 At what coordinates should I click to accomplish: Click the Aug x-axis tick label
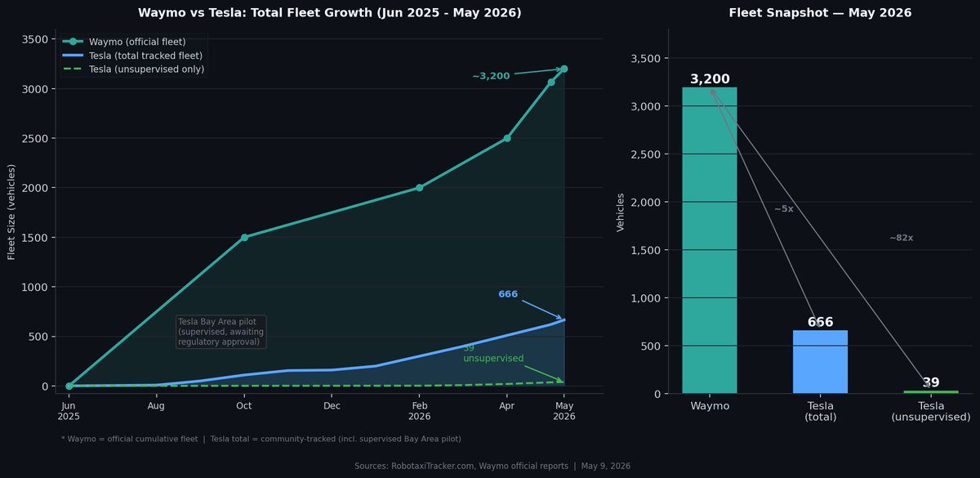coord(157,404)
